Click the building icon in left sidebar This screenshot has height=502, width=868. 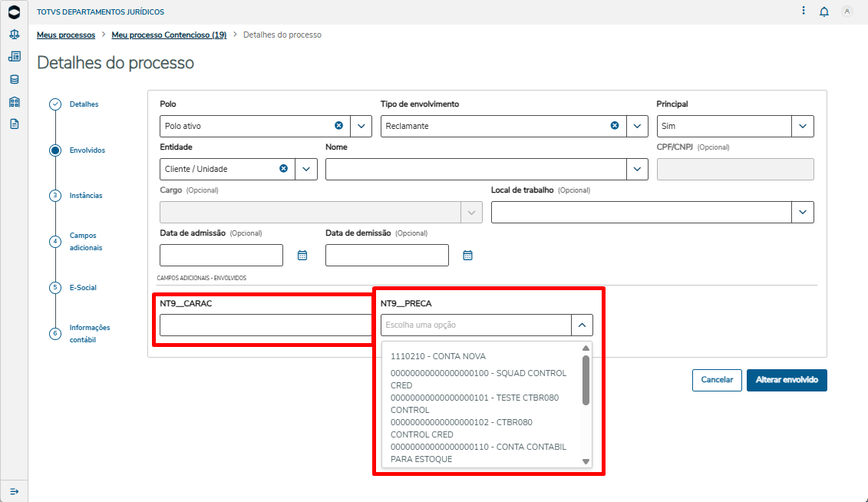pos(14,101)
